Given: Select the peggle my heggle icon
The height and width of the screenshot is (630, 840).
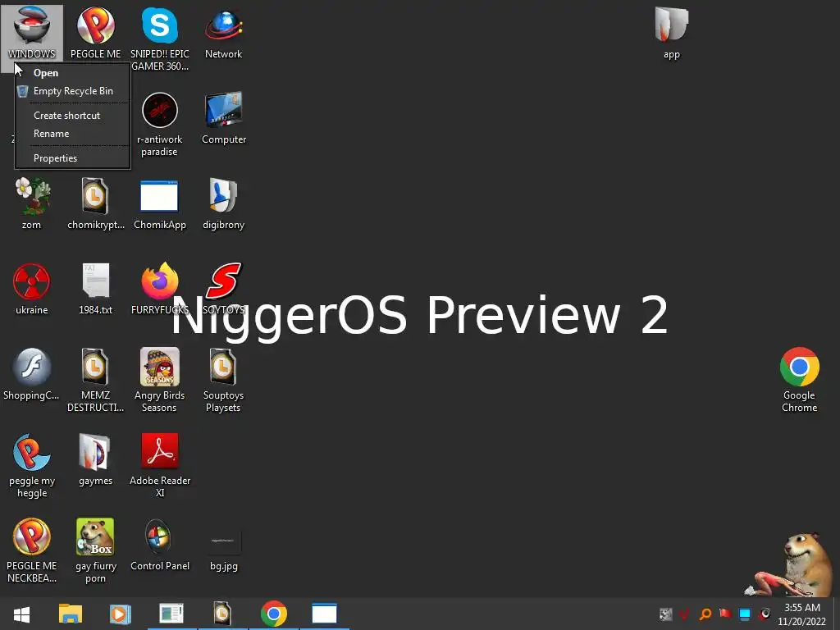Looking at the screenshot, I should (32, 465).
